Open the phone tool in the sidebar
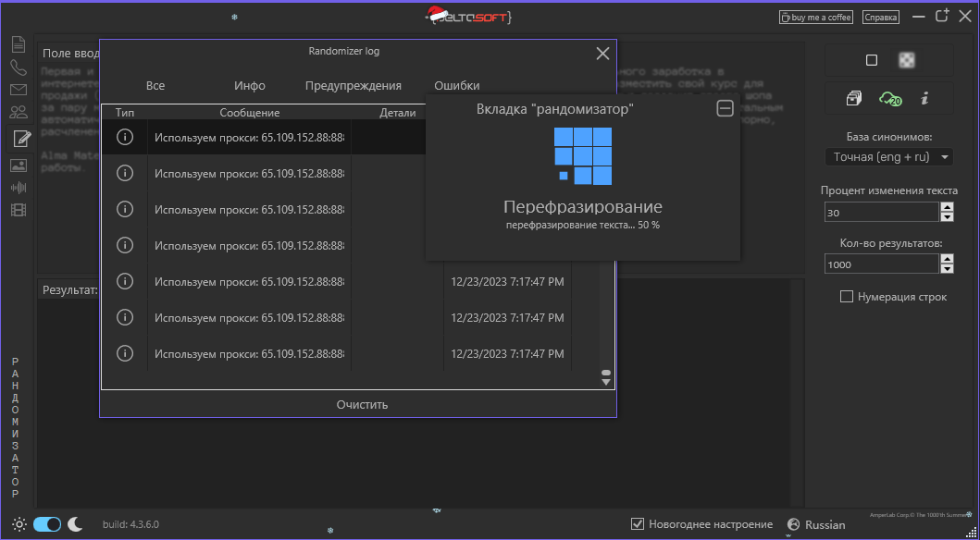 (x=19, y=67)
